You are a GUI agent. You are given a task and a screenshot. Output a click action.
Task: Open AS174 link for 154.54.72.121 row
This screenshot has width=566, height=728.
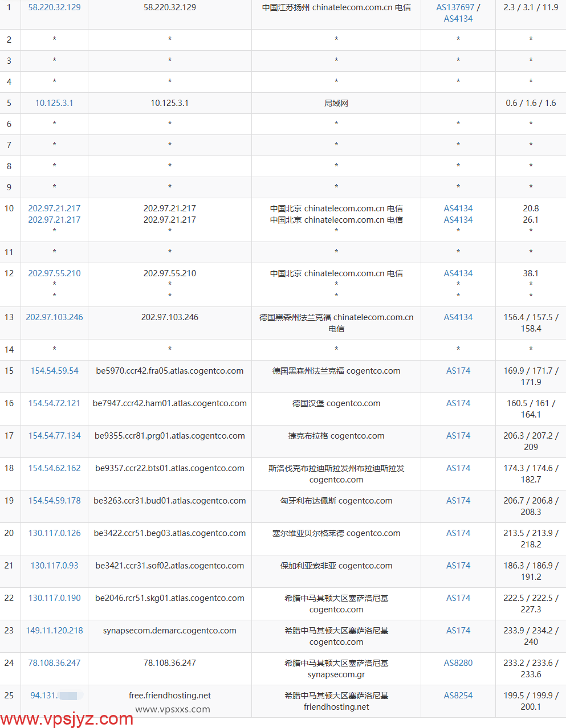(458, 403)
